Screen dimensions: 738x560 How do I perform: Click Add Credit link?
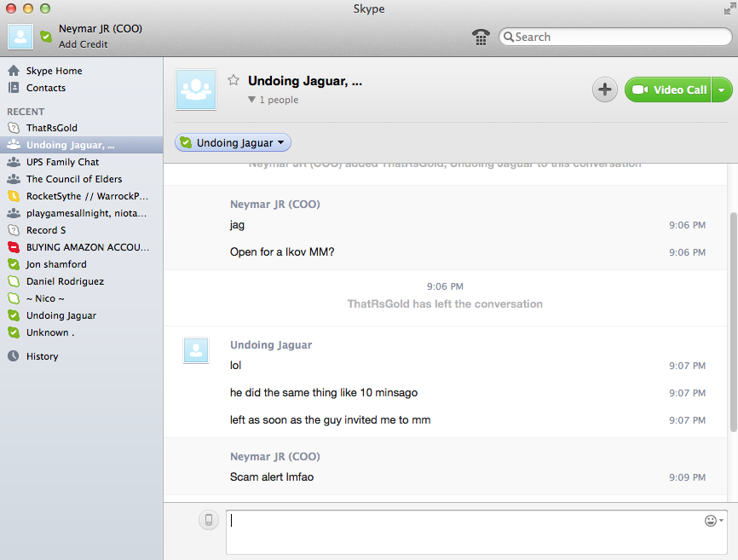(83, 44)
